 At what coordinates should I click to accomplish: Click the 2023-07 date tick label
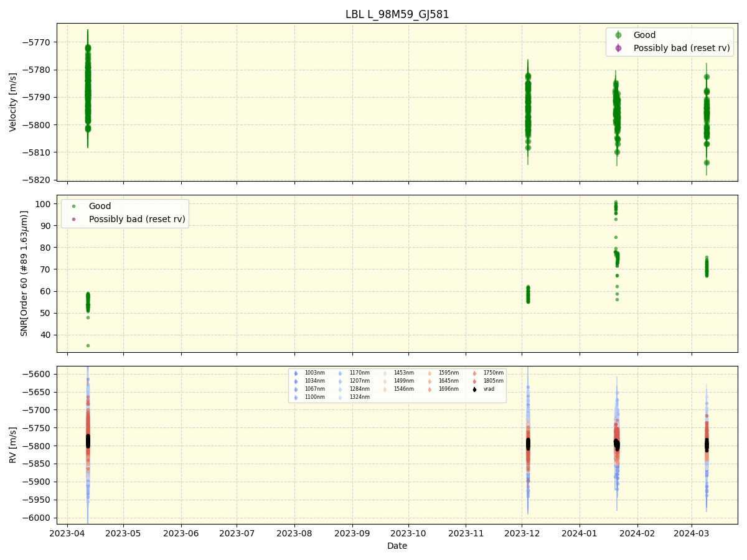tap(237, 533)
